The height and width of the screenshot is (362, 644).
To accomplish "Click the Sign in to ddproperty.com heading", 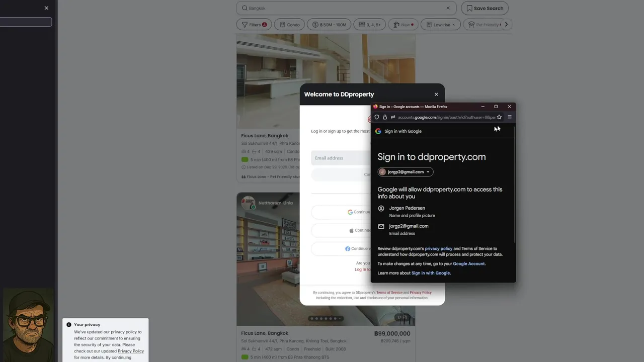I will coord(432,157).
